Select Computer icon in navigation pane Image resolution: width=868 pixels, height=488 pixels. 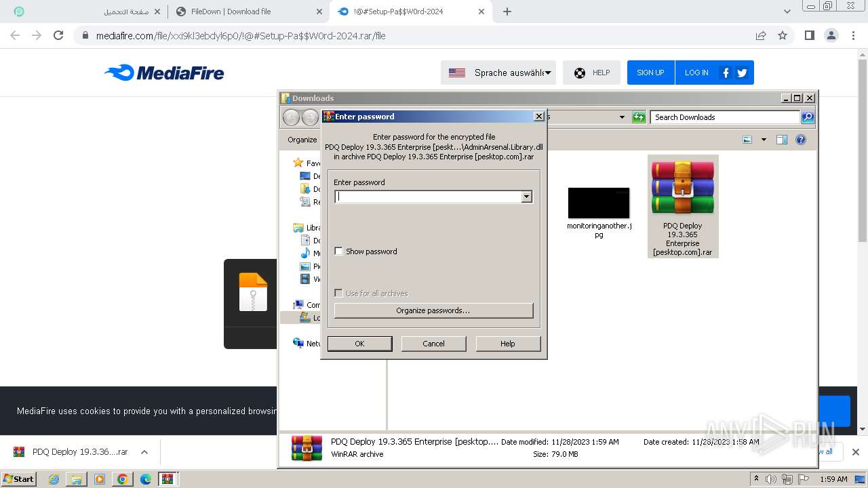point(298,305)
